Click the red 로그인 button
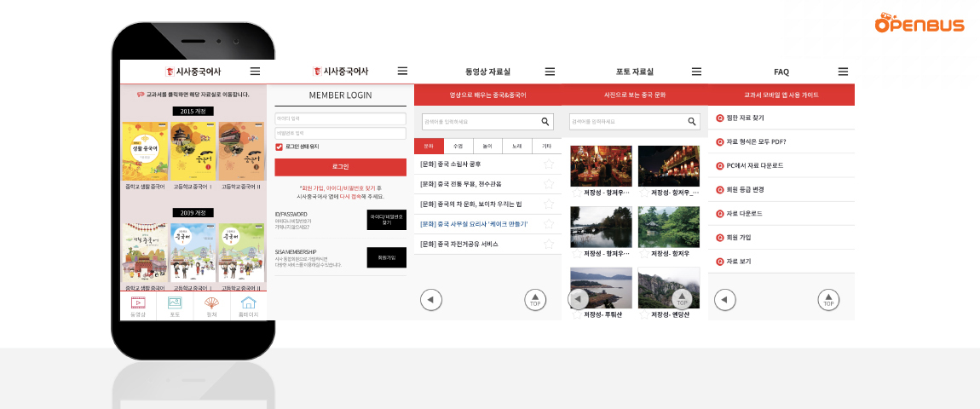 [x=341, y=167]
